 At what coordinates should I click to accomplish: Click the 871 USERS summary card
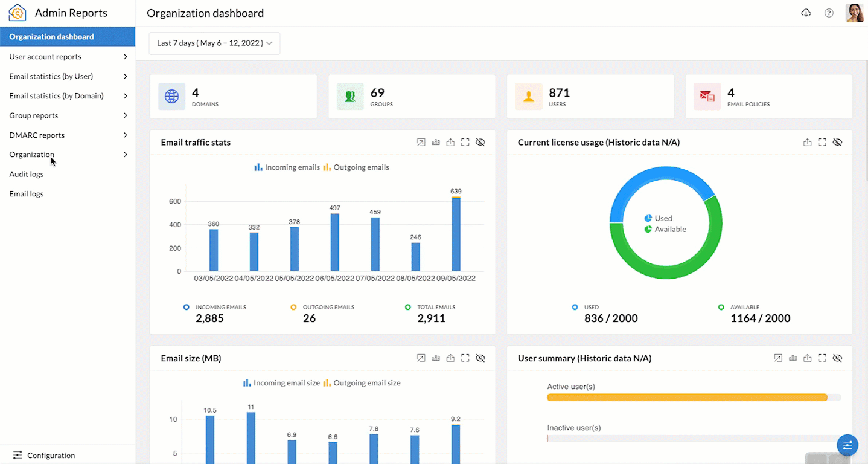coord(590,96)
